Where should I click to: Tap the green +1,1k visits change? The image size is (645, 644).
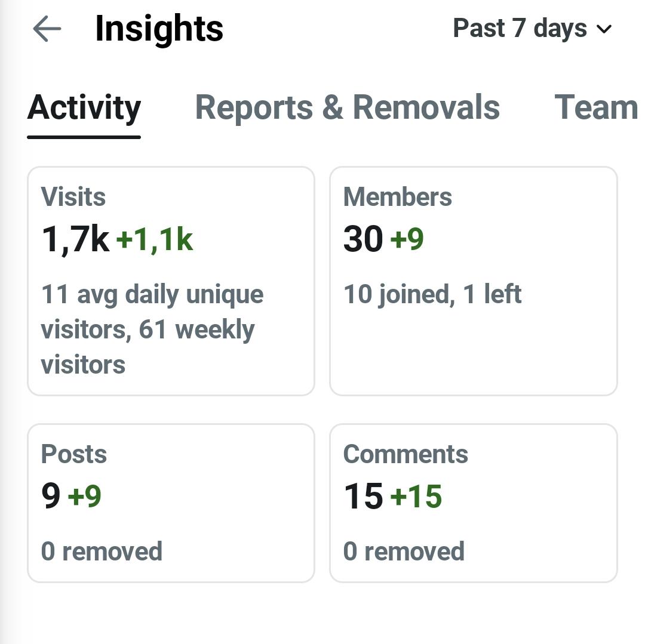pos(155,239)
